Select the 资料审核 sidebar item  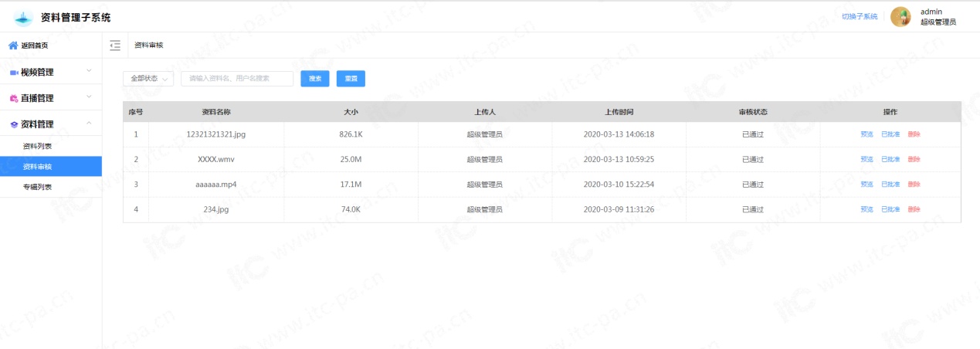click(38, 167)
